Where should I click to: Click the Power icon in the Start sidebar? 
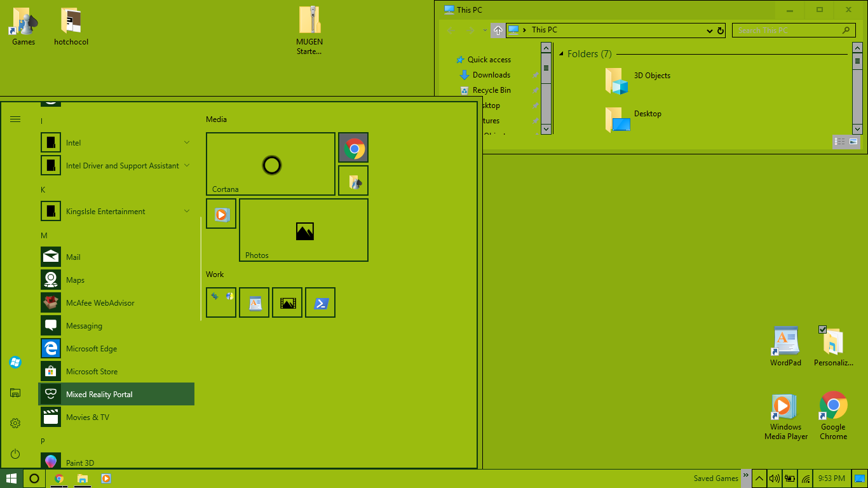coord(15,454)
